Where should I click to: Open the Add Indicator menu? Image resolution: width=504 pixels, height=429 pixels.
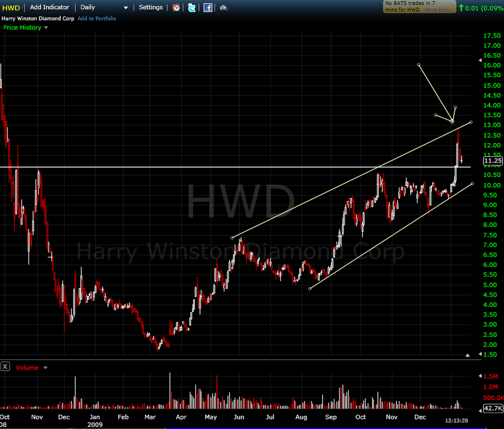point(50,7)
